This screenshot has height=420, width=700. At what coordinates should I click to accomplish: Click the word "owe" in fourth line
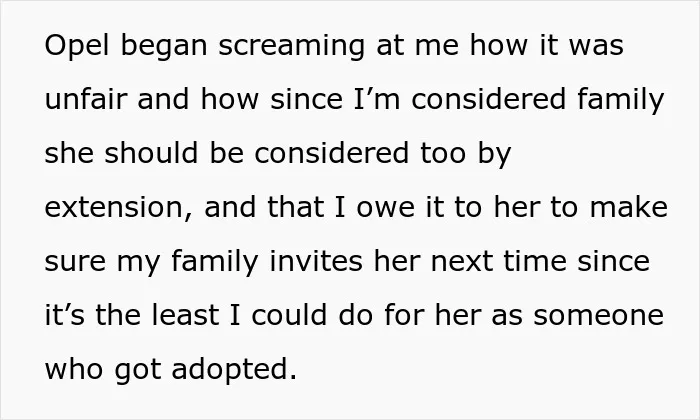(x=385, y=208)
